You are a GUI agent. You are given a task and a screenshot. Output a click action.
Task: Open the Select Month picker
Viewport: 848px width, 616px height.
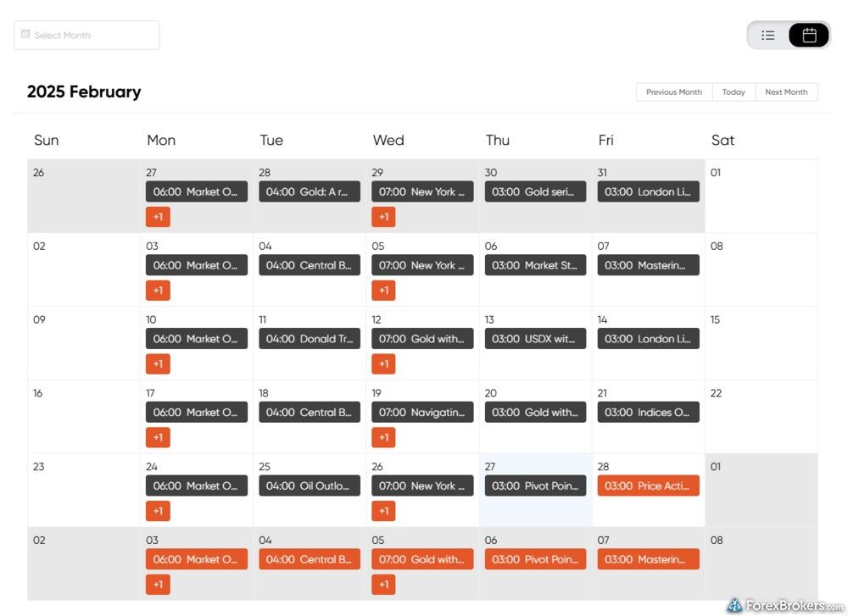(86, 35)
